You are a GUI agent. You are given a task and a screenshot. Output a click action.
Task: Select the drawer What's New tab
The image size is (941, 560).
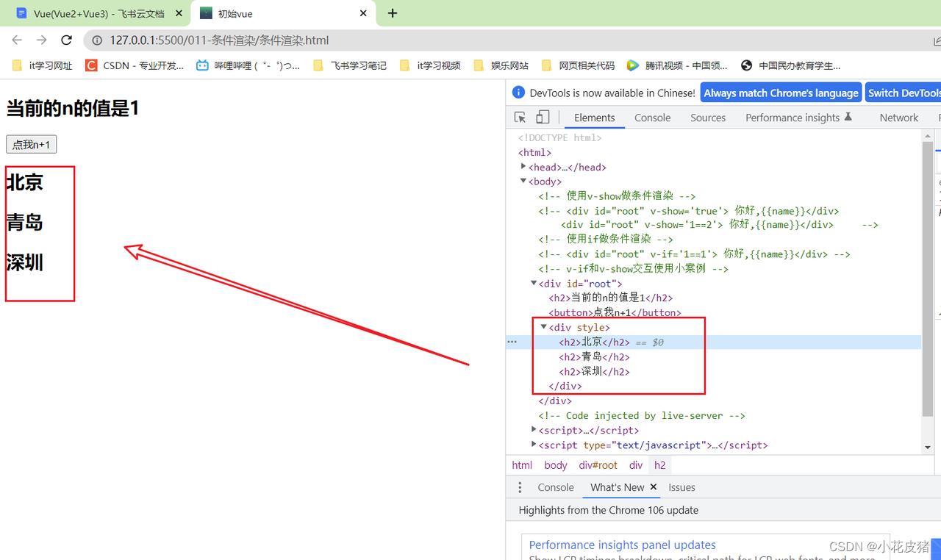click(617, 487)
